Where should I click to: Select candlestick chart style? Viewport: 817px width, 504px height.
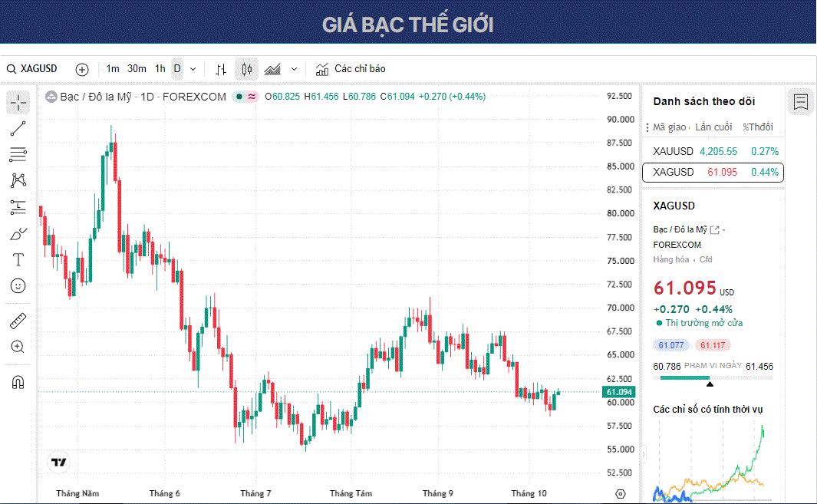[246, 69]
